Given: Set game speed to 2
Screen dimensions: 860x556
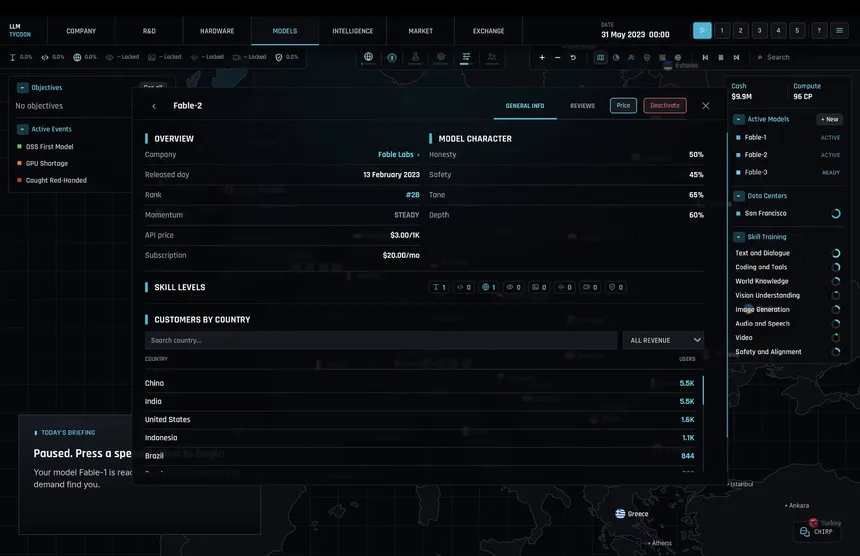Looking at the screenshot, I should point(740,31).
